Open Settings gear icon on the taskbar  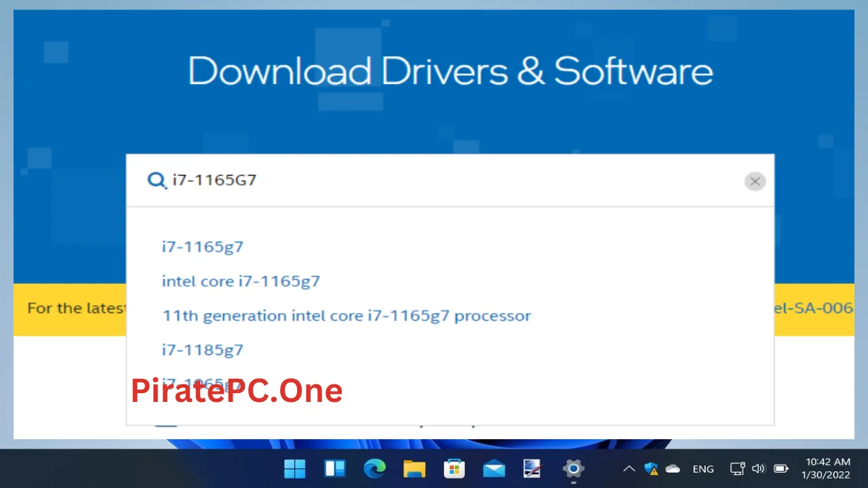pyautogui.click(x=573, y=468)
